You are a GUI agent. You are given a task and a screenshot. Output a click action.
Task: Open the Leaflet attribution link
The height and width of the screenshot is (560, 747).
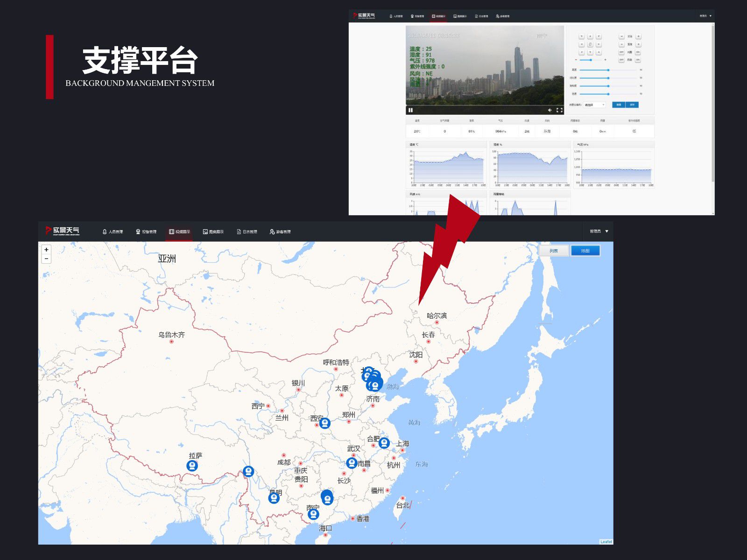click(606, 542)
